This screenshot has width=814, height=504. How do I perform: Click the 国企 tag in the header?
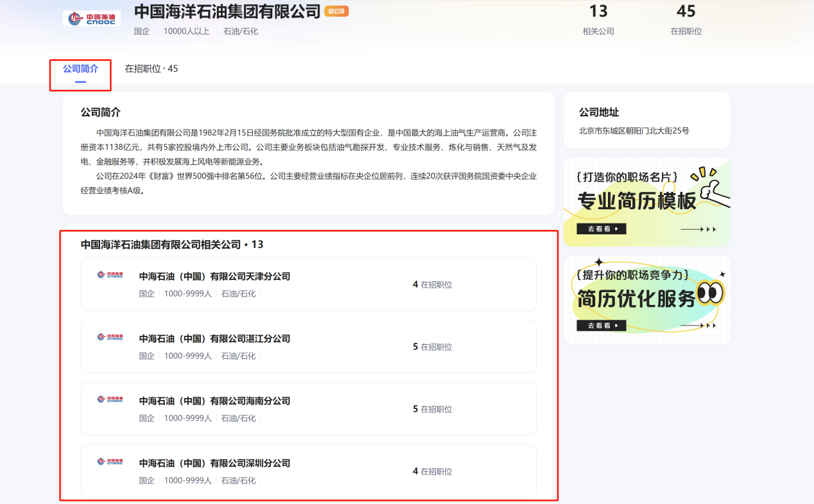tap(142, 31)
